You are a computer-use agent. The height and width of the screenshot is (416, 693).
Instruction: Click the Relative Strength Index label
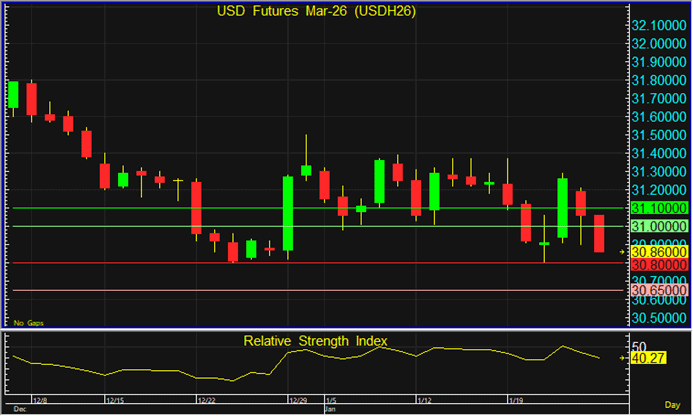[316, 341]
